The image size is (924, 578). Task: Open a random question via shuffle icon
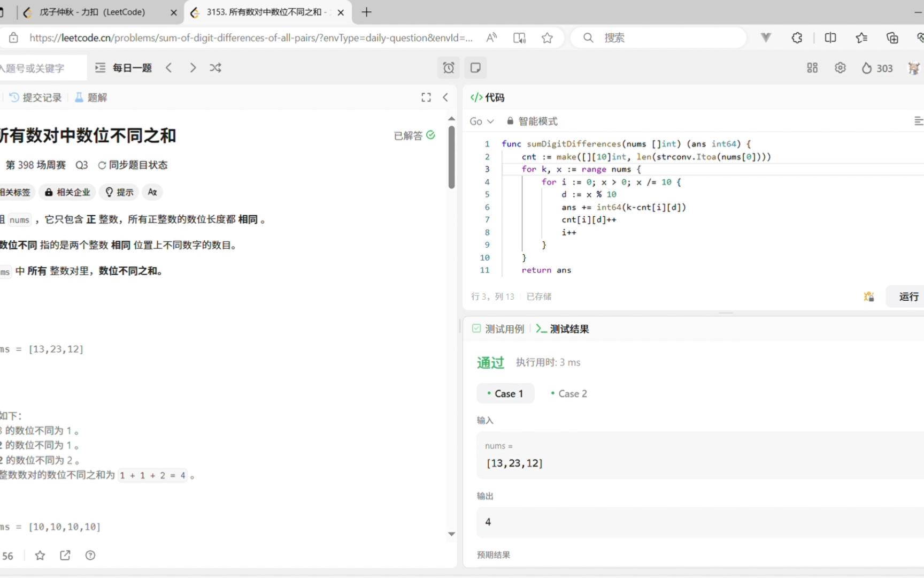pyautogui.click(x=215, y=67)
